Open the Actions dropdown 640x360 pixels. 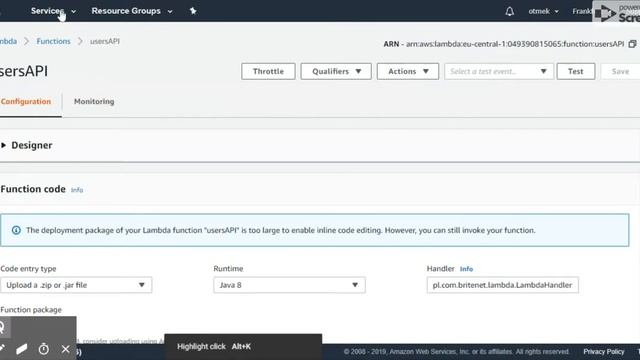coord(408,71)
